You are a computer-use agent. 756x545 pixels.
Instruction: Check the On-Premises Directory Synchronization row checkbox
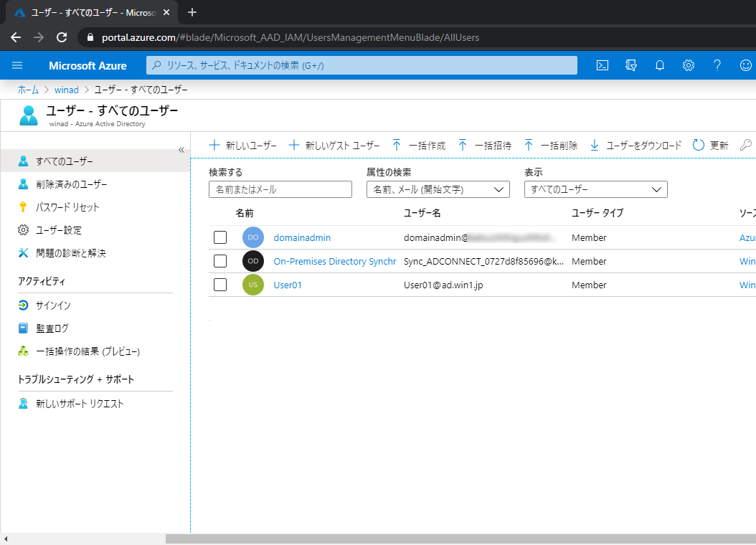[x=220, y=261]
